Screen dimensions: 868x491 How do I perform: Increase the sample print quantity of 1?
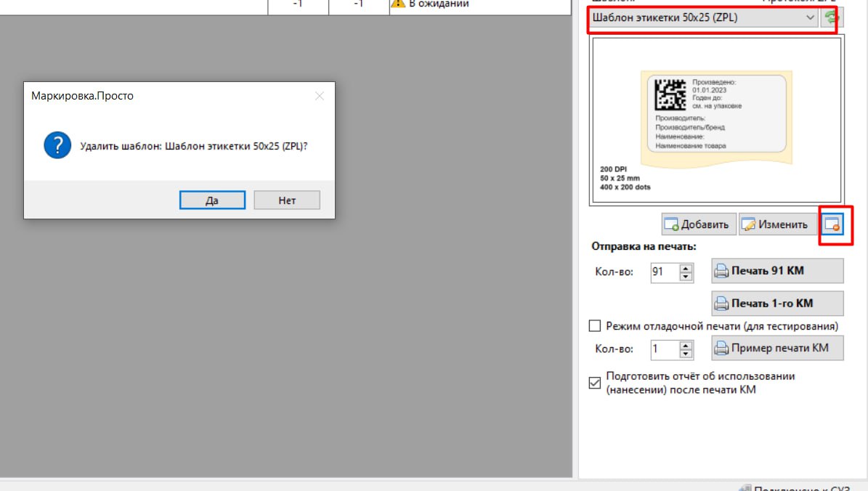click(x=686, y=345)
